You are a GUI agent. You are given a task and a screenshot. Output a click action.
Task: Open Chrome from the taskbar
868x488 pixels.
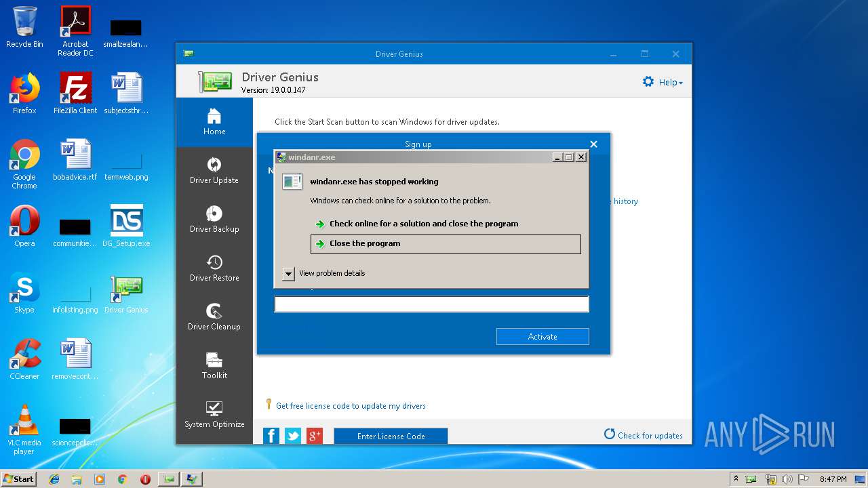pos(122,479)
